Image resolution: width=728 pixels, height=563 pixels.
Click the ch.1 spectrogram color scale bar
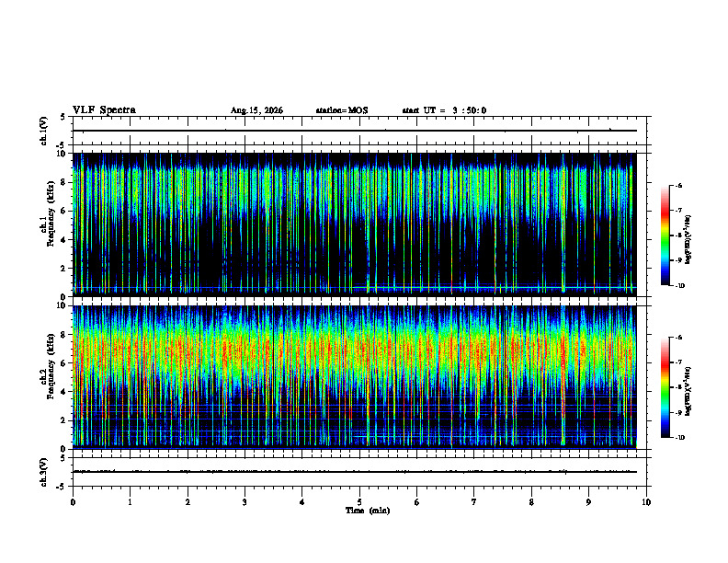(665, 236)
